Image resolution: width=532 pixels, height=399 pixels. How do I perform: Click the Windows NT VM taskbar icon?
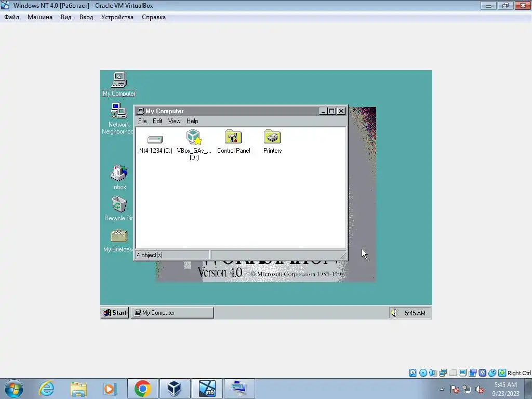coord(207,389)
